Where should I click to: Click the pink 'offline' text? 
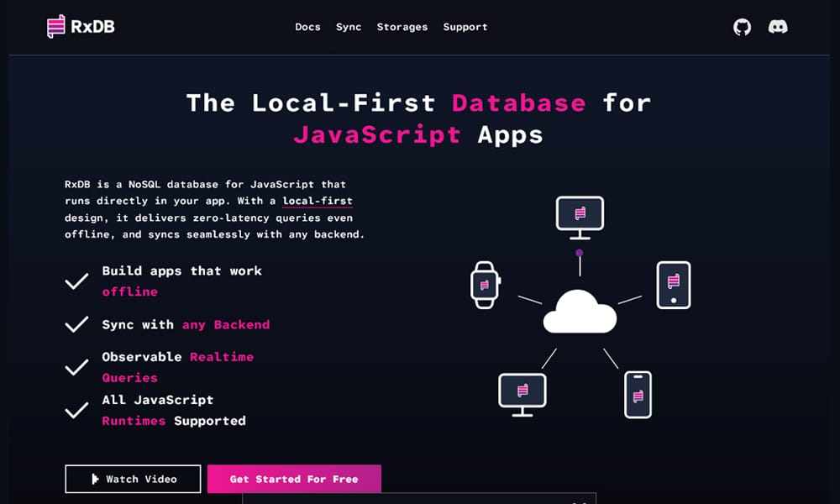coord(129,292)
